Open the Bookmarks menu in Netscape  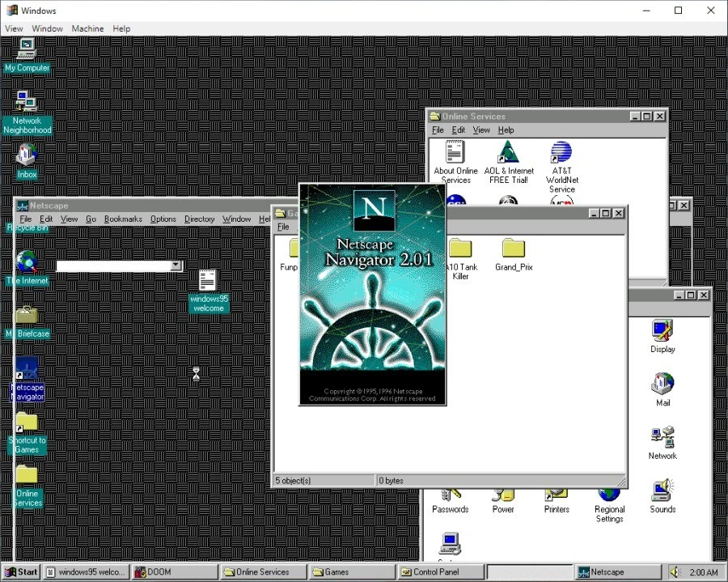click(122, 219)
